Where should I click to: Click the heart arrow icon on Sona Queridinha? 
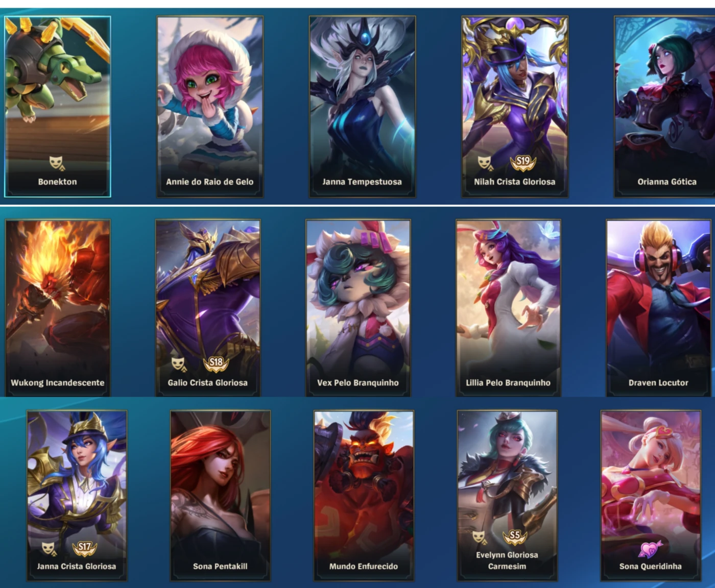pyautogui.click(x=650, y=549)
